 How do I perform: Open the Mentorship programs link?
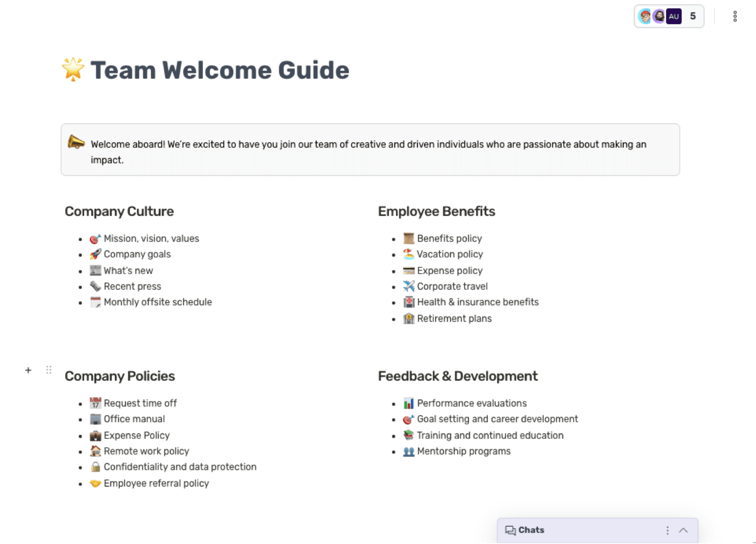463,451
